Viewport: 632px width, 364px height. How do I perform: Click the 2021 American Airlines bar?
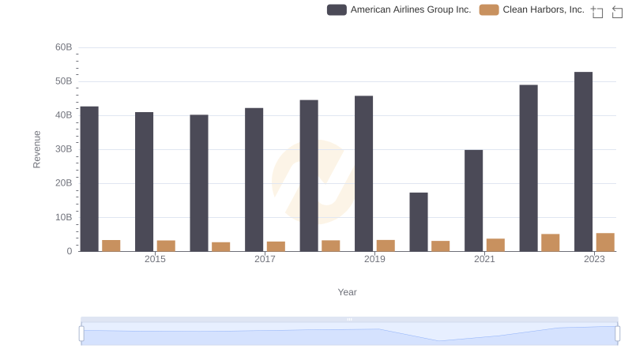pyautogui.click(x=473, y=201)
